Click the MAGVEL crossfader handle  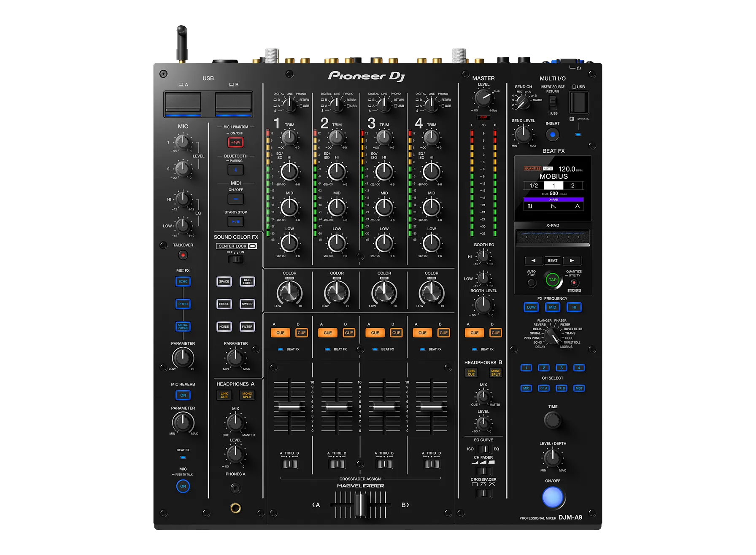360,504
